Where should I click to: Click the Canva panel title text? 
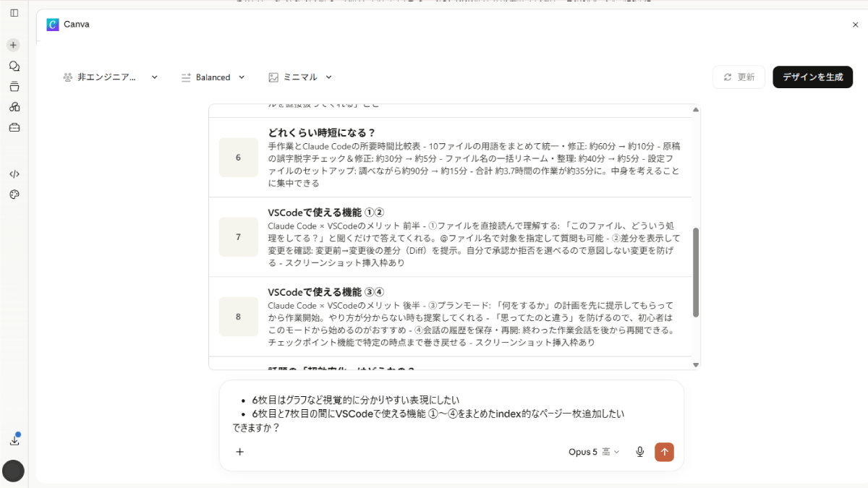coord(77,25)
